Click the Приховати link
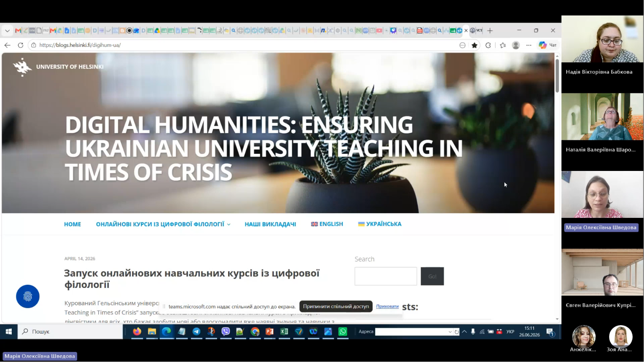The image size is (644, 362). (x=387, y=306)
